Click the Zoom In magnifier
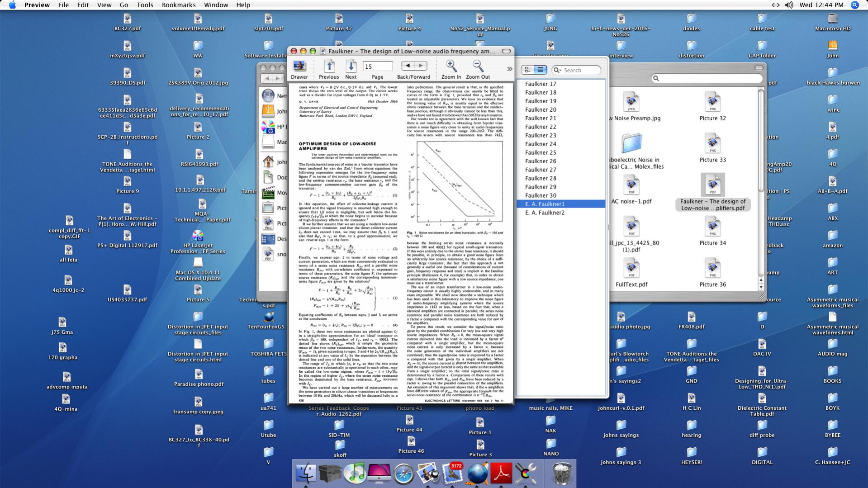 pos(451,70)
